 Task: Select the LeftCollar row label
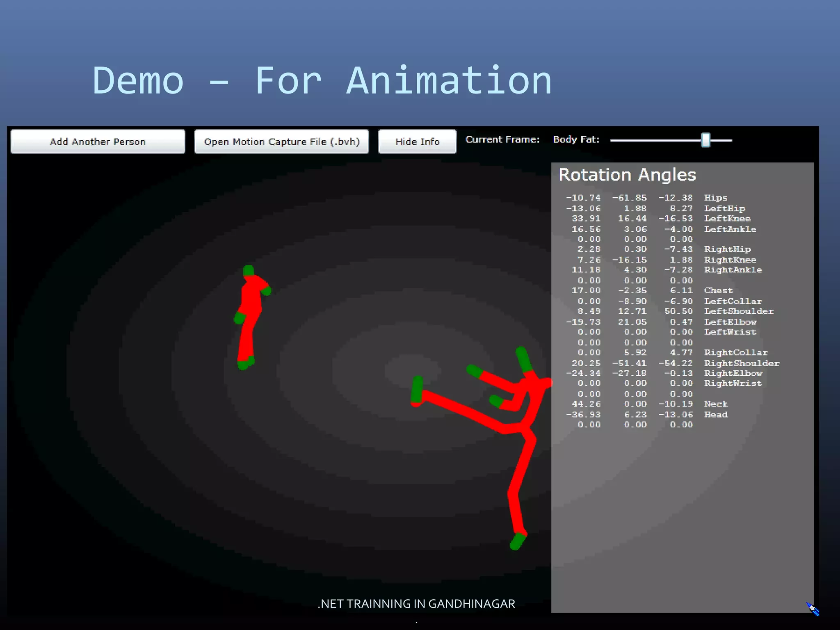tap(733, 301)
